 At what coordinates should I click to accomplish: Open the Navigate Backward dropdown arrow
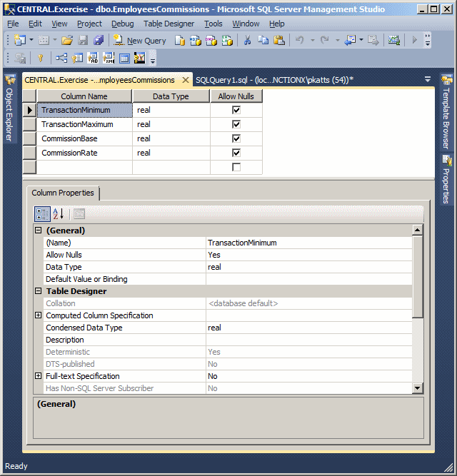pos(361,40)
